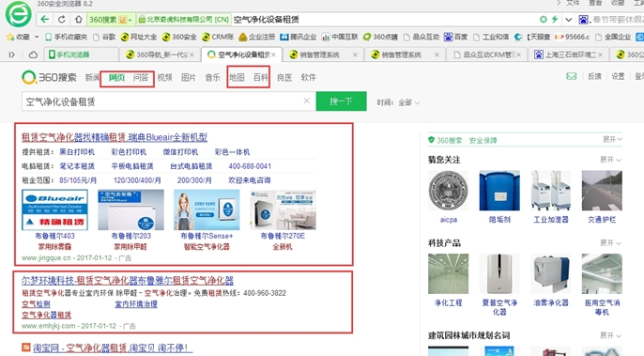This screenshot has width=644, height=356.
Task: Open the 百度 bookmark
Action: point(456,37)
